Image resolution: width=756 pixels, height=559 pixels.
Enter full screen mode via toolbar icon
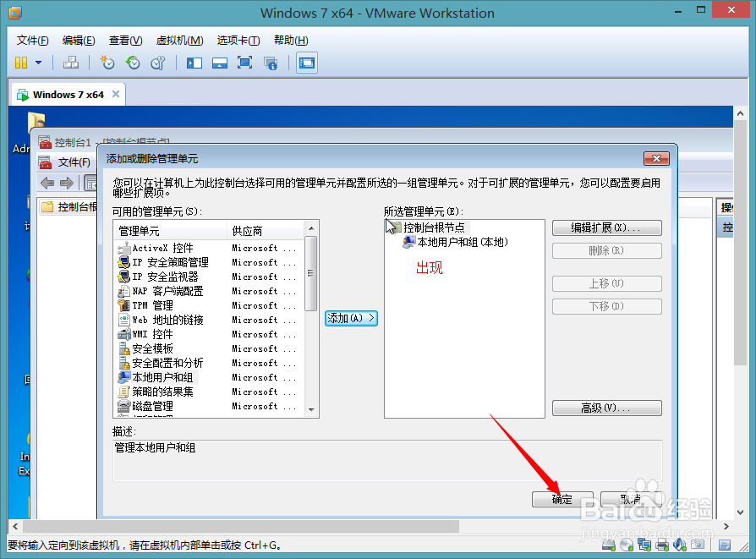[245, 63]
